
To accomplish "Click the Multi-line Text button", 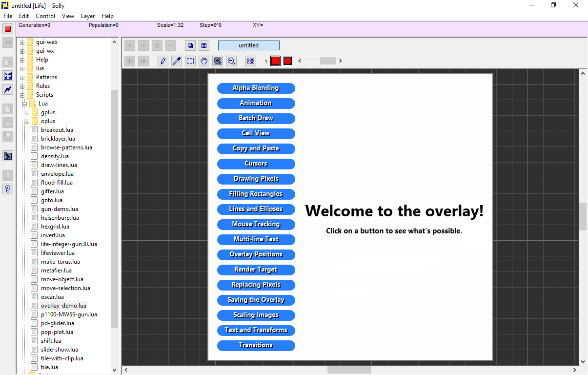I will [x=256, y=240].
